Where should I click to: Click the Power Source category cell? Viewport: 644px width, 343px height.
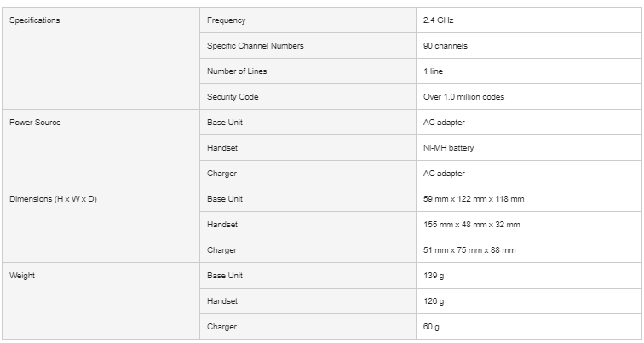[x=35, y=123]
